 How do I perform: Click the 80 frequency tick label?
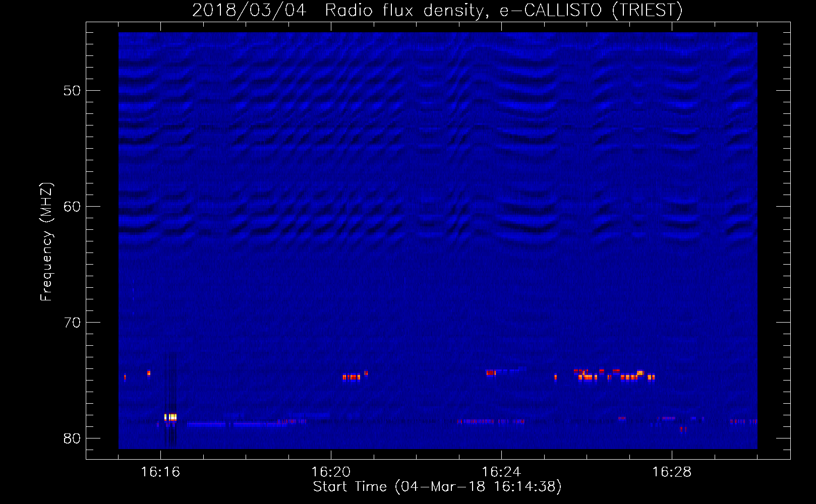pos(72,438)
